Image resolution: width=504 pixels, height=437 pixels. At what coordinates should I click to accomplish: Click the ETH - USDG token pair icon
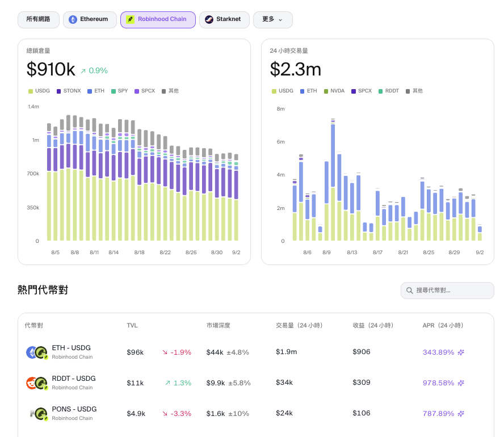point(37,352)
